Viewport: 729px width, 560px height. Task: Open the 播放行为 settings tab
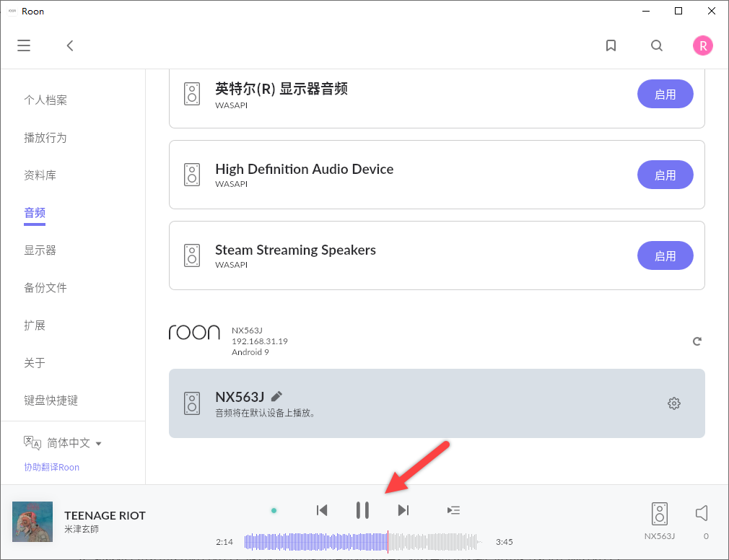pos(45,138)
